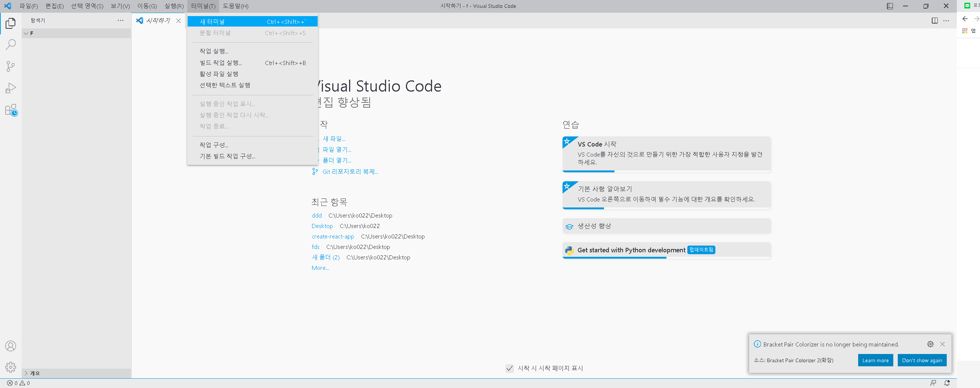
Task: Toggle the panel layout icon in title bar
Action: click(890, 6)
